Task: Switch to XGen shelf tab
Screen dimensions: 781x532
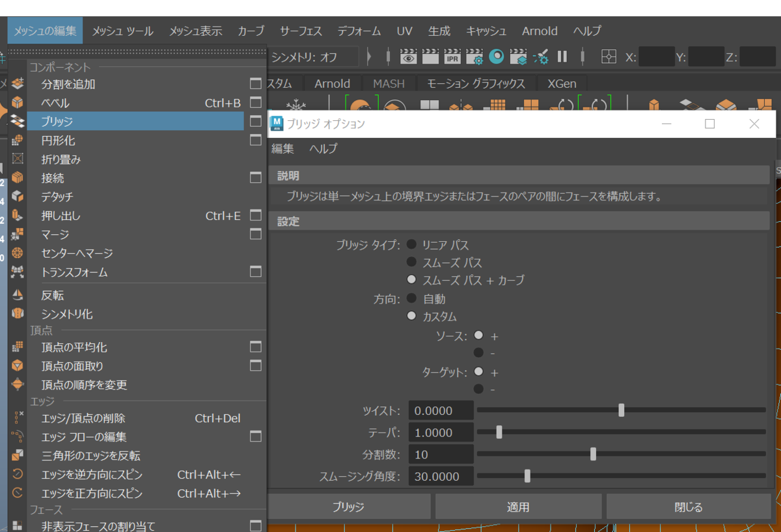Action: click(561, 83)
